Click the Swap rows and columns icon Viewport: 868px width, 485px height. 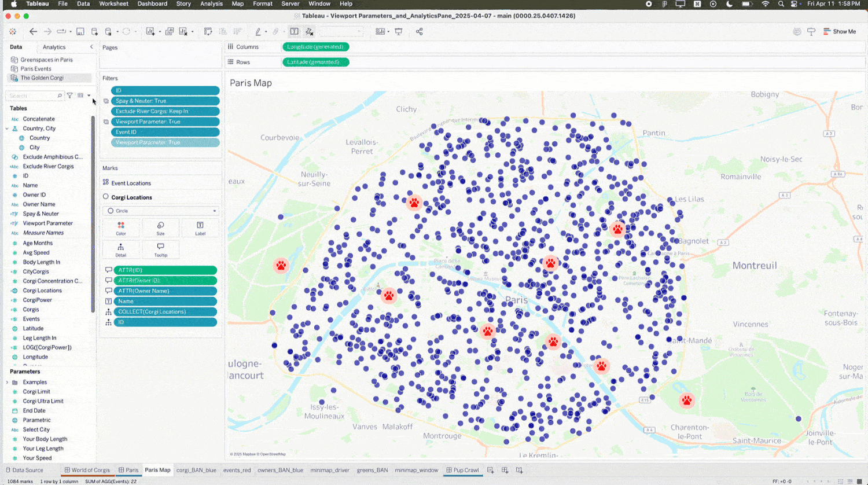point(208,32)
